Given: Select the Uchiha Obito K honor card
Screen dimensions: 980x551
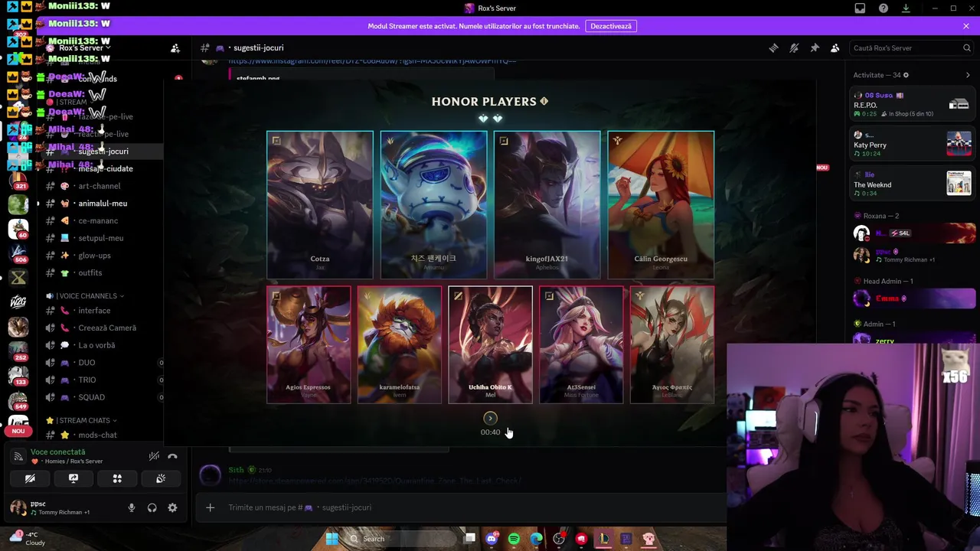Looking at the screenshot, I should point(491,344).
